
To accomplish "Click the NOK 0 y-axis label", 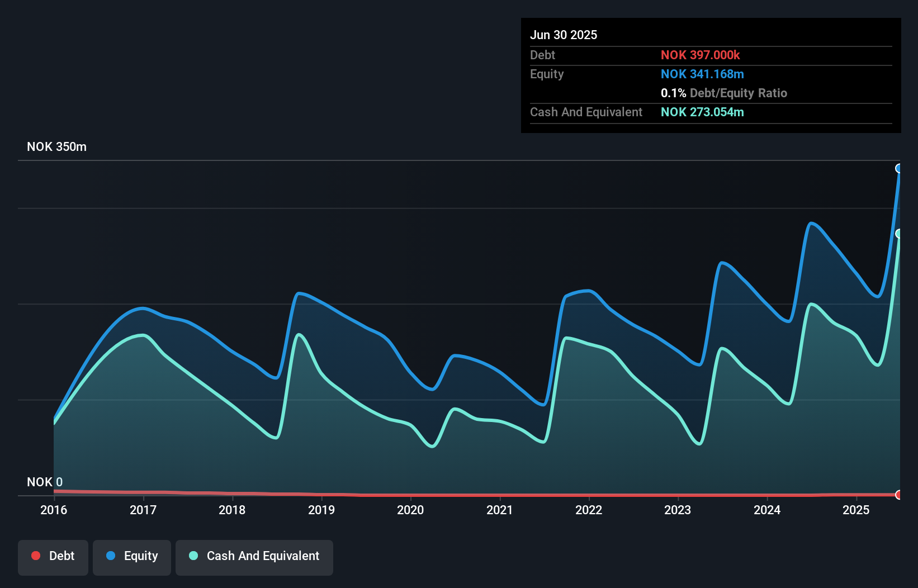I will (x=45, y=482).
